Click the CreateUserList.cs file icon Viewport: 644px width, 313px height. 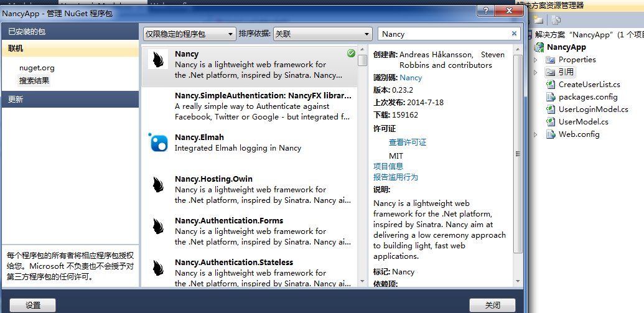[x=551, y=85]
